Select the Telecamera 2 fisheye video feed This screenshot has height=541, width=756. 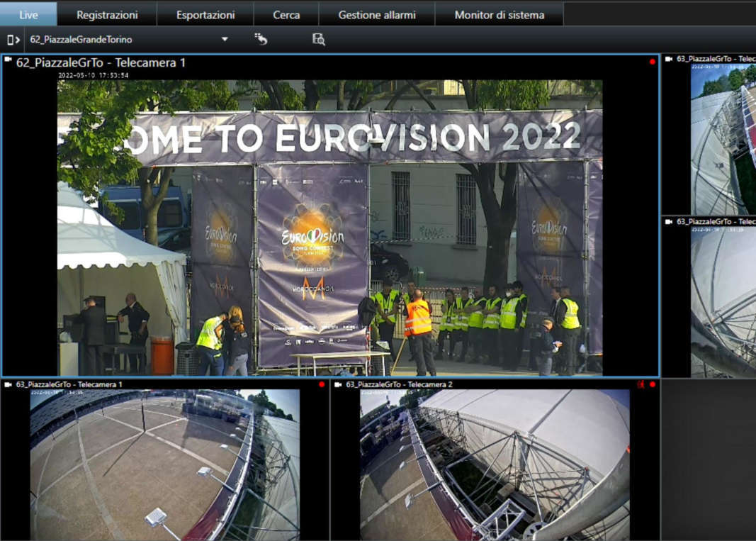tap(495, 464)
